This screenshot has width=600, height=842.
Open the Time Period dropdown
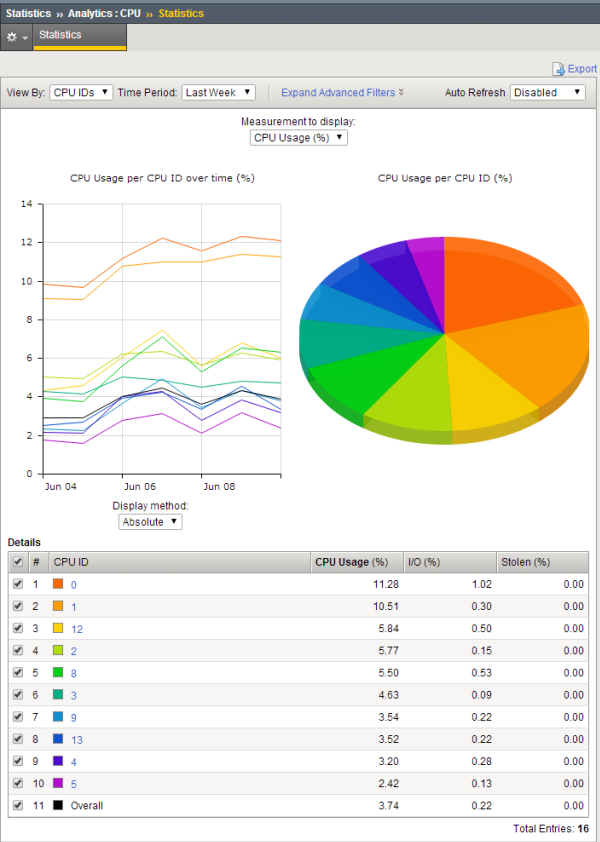[x=218, y=92]
